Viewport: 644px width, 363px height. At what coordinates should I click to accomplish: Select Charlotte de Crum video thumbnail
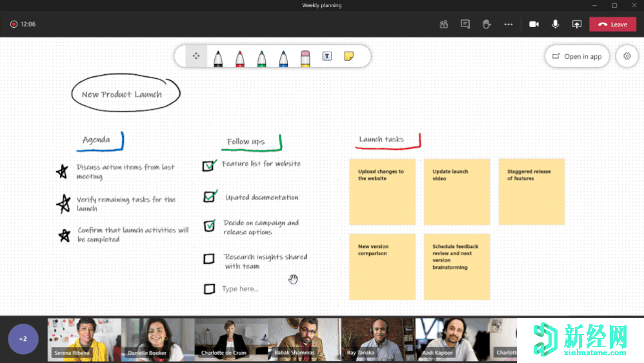[231, 340]
